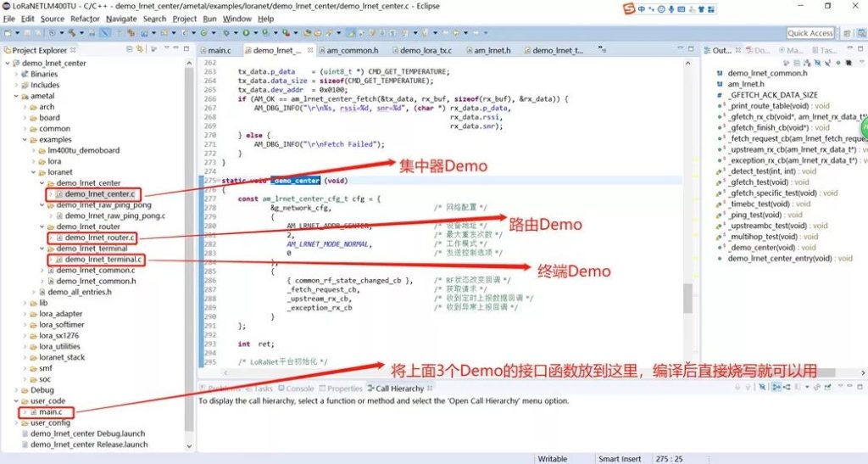Open Outline view menu triangle

tap(861, 62)
